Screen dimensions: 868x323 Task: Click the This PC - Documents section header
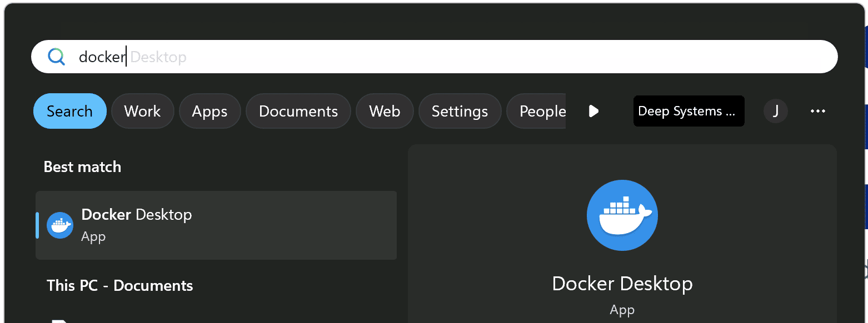point(119,285)
